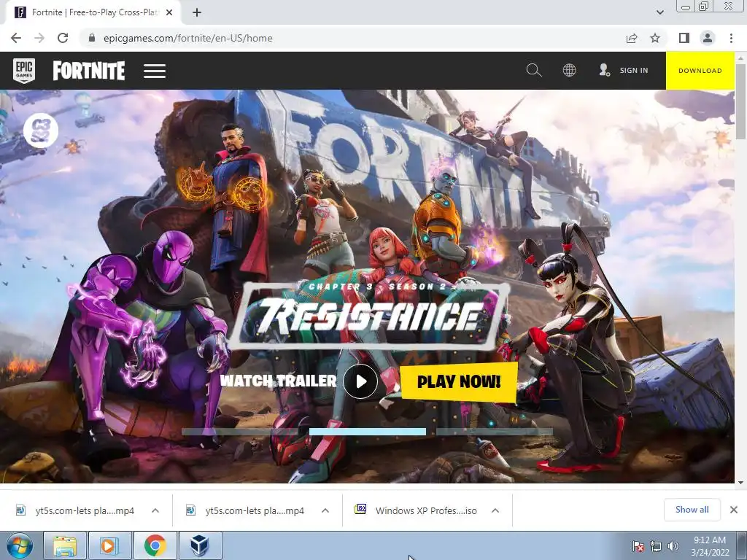The height and width of the screenshot is (560, 747).
Task: Click the address bar URL
Action: pos(187,38)
